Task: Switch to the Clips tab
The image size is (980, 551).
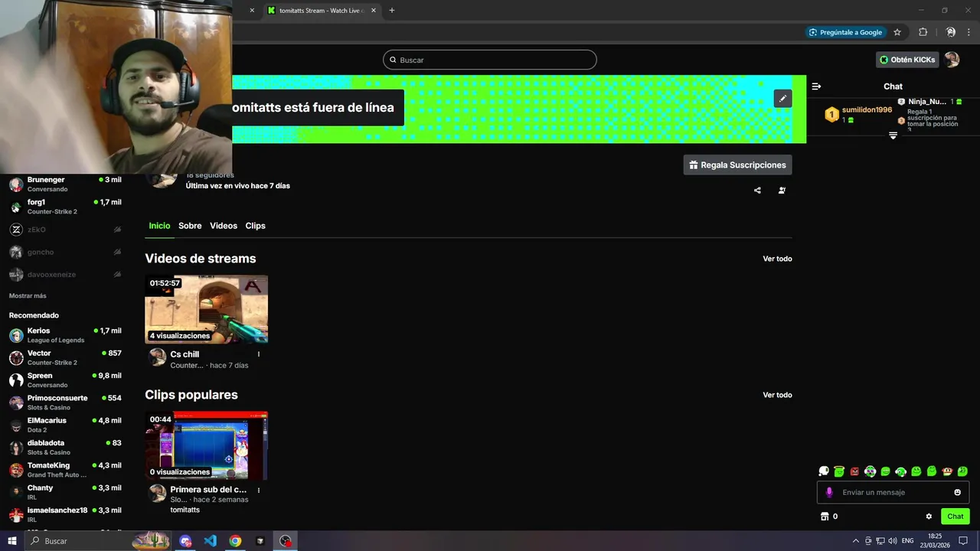Action: [x=255, y=226]
